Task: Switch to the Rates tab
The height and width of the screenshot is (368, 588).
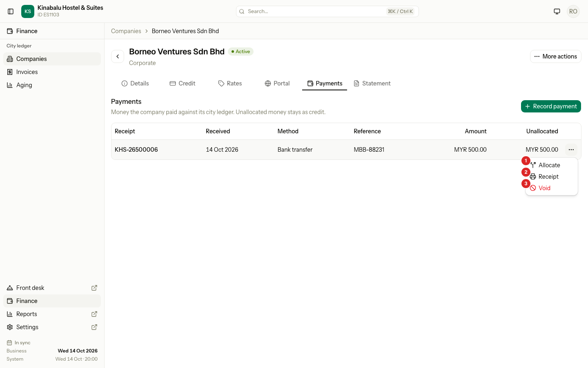Action: coord(230,83)
